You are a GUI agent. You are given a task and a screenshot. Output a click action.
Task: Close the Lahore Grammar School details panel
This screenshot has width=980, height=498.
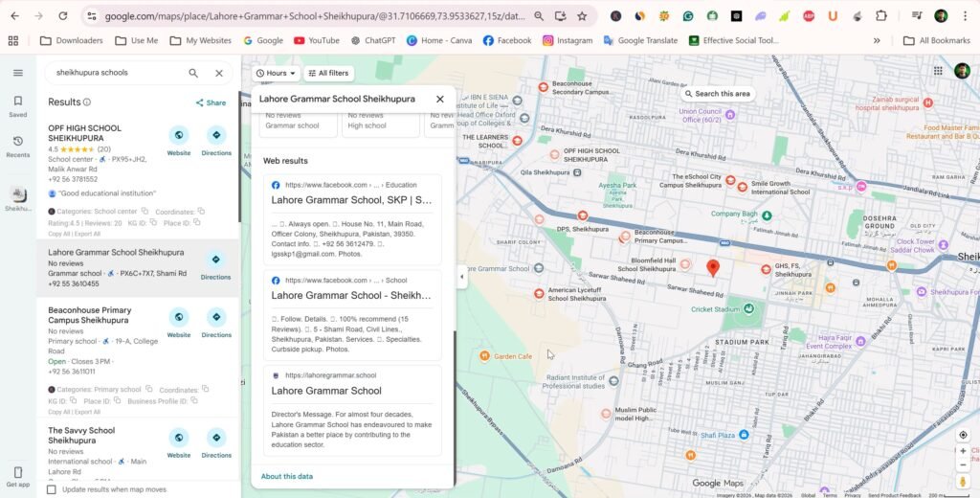(x=440, y=99)
